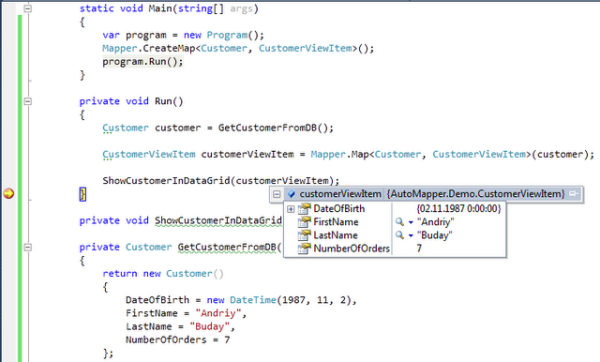Screen dimensions: 600x362
Task: Pin the customerViewItem datatip
Action: pyautogui.click(x=573, y=194)
